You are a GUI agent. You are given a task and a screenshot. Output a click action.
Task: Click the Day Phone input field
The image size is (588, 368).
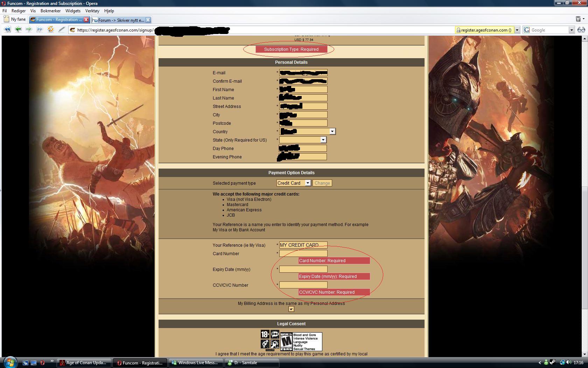coord(303,148)
